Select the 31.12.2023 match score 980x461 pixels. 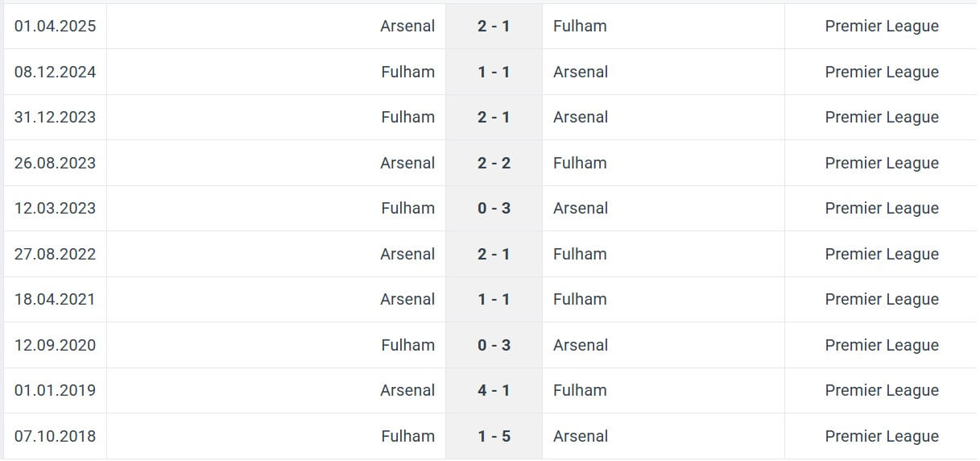[494, 117]
